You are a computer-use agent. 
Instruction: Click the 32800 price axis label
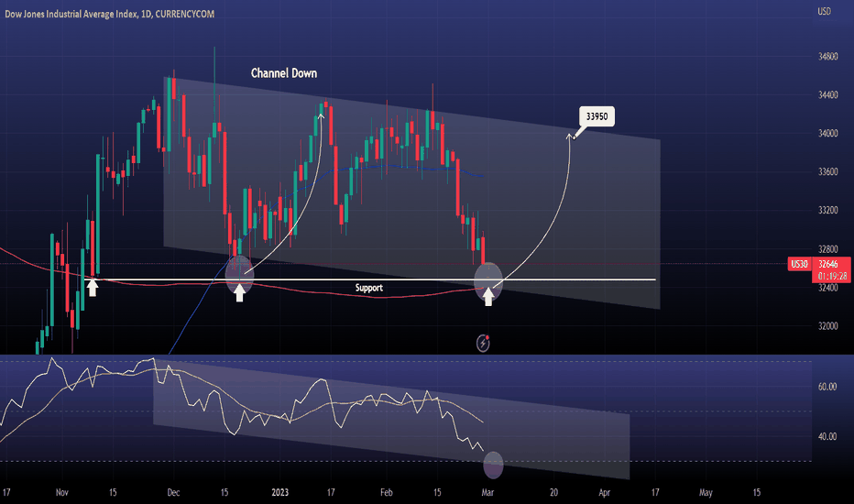click(827, 249)
